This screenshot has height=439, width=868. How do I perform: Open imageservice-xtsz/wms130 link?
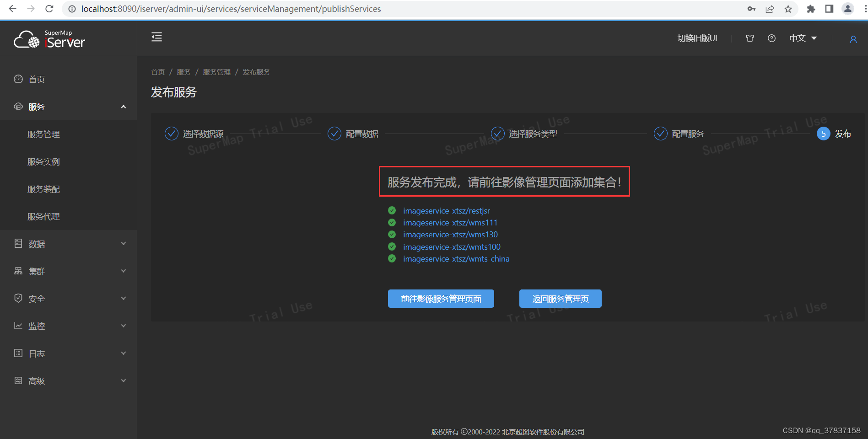[x=450, y=235]
